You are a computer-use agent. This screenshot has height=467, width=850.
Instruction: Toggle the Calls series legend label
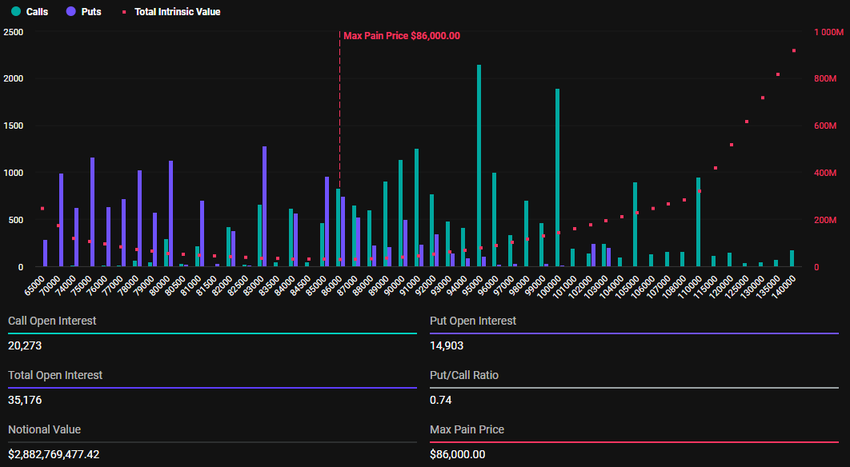40,12
